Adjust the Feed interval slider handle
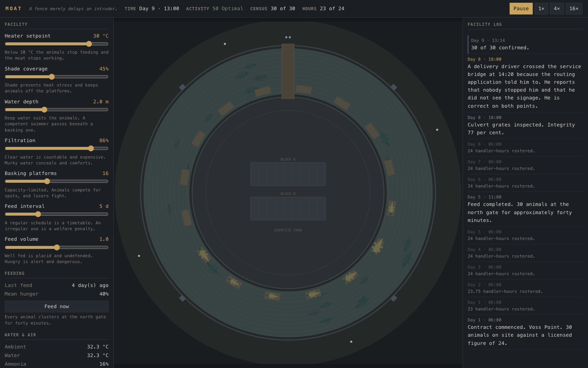Image resolution: width=588 pixels, height=368 pixels. point(38,214)
